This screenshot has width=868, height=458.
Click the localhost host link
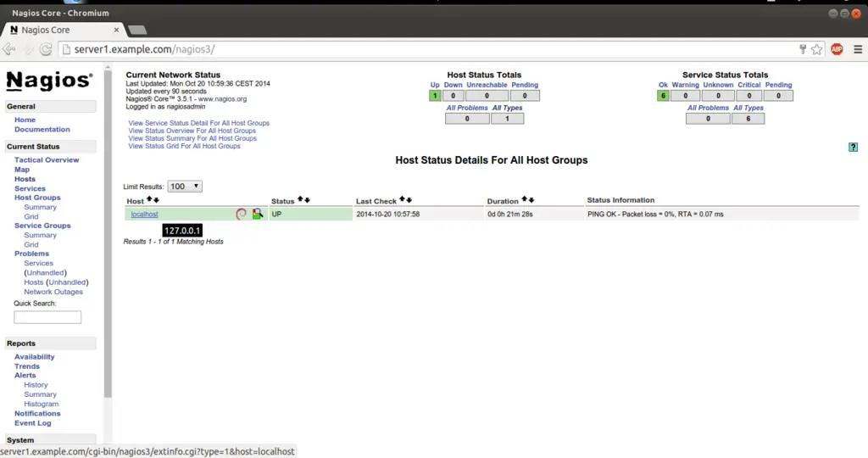[x=144, y=215]
